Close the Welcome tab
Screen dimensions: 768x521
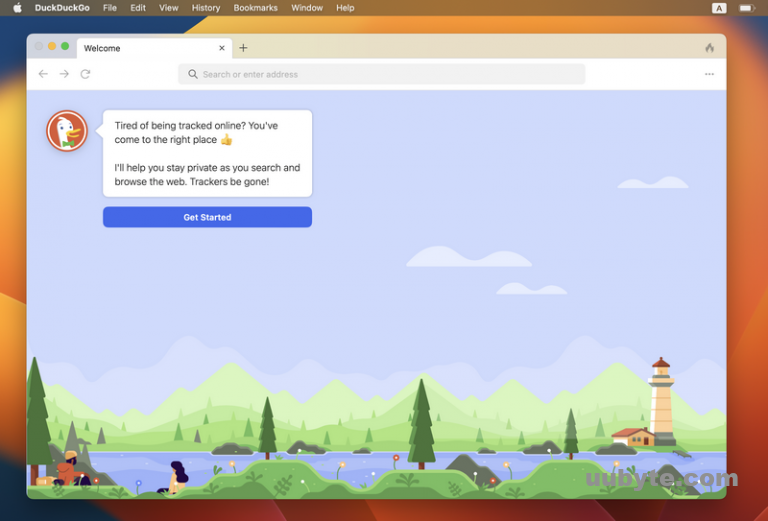[x=222, y=48]
